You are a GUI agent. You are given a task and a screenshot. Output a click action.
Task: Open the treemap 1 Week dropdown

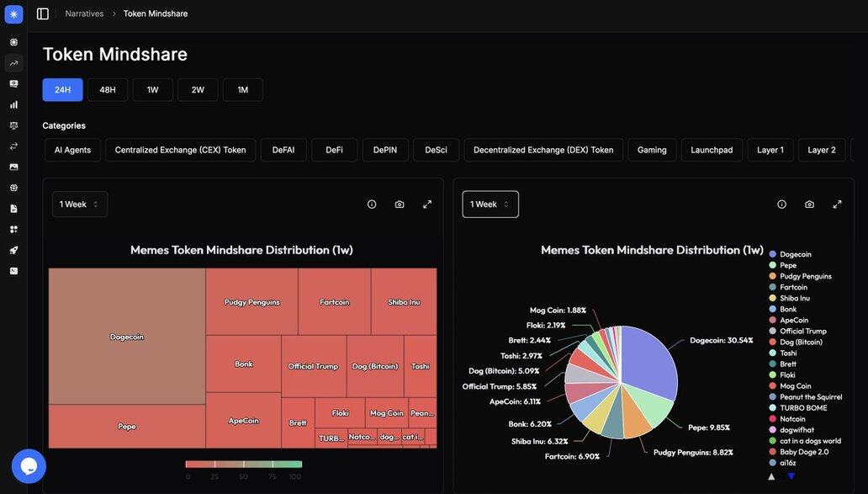pos(80,205)
